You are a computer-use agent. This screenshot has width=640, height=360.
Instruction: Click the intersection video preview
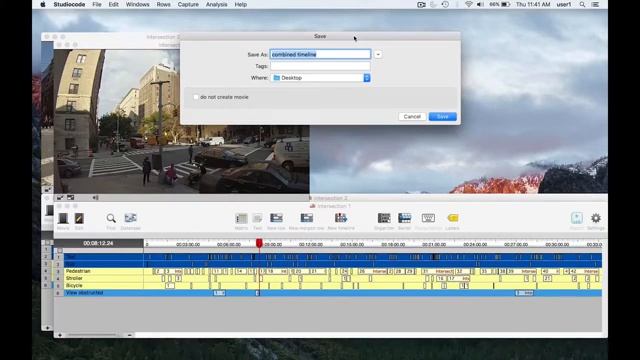(182, 121)
